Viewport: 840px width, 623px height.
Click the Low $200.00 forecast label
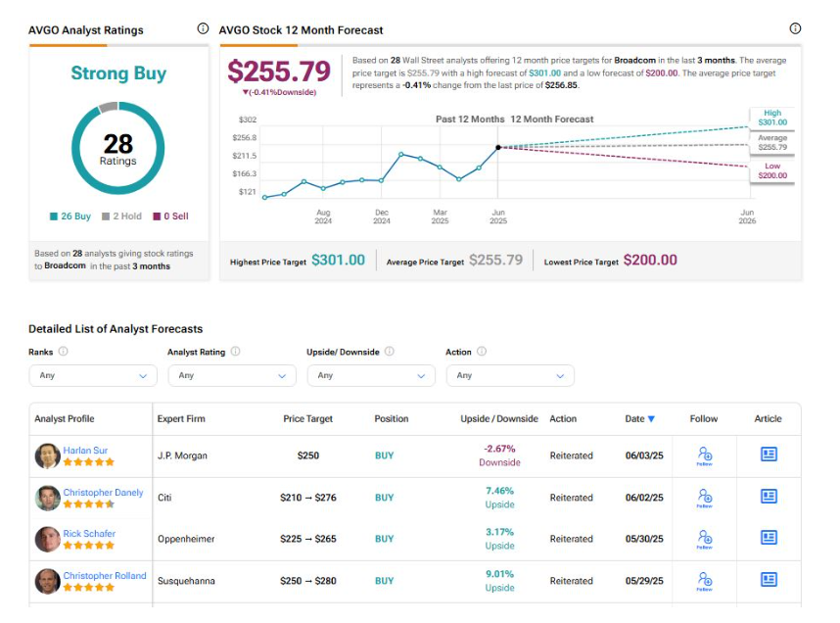[772, 171]
